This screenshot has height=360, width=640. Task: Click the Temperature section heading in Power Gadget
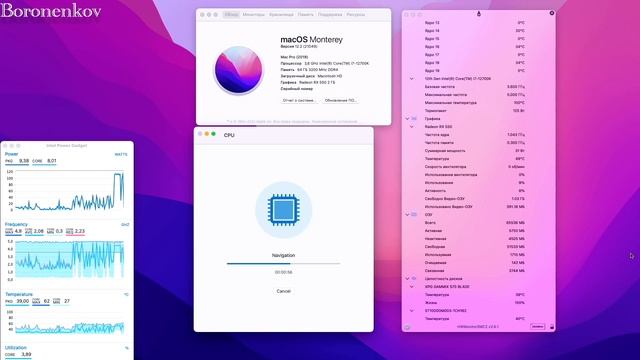pyautogui.click(x=19, y=294)
